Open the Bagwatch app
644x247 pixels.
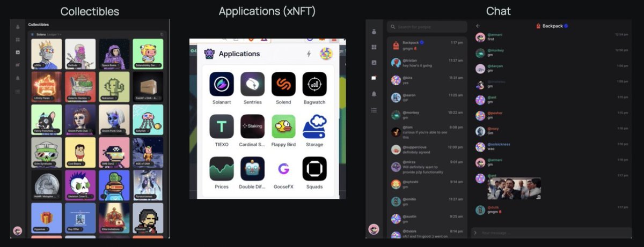(314, 84)
